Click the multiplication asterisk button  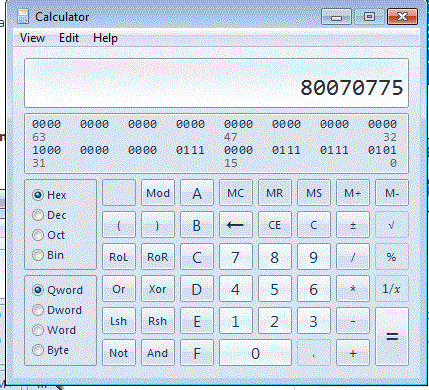[x=353, y=289]
